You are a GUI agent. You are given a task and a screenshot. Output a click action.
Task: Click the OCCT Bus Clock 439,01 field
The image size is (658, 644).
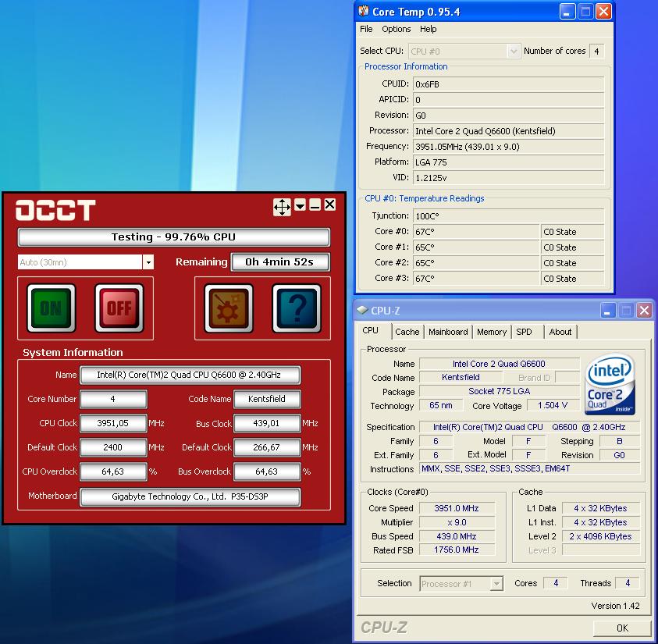267,423
